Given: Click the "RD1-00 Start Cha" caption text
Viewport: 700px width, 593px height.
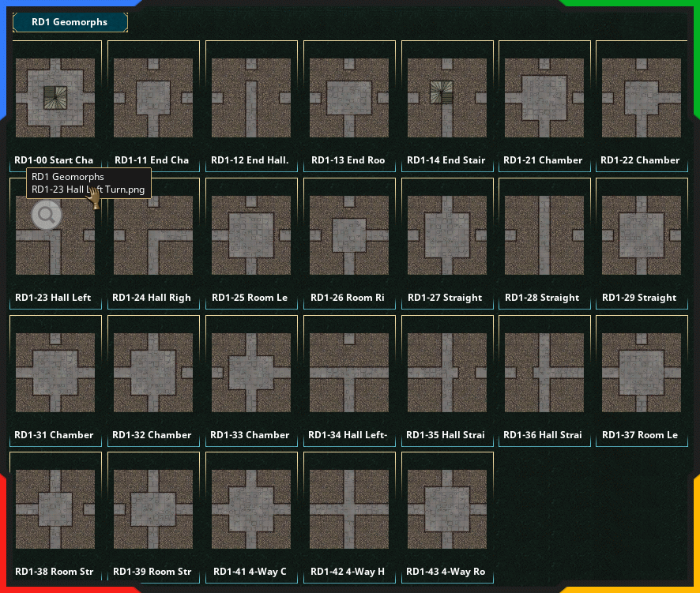Looking at the screenshot, I should pos(54,160).
